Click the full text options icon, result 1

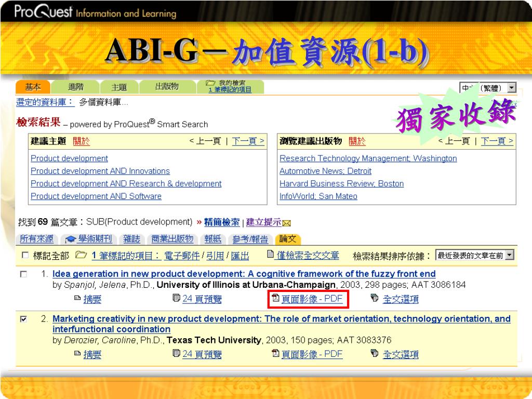(x=375, y=298)
